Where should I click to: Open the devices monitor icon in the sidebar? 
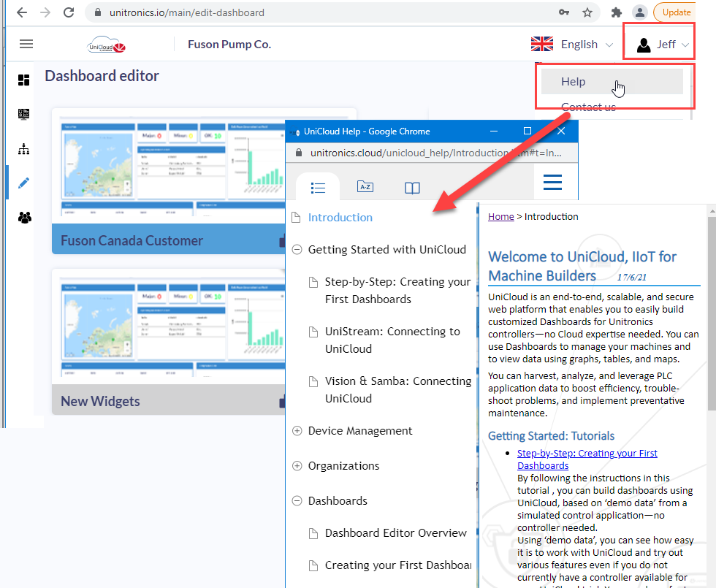pos(23,114)
